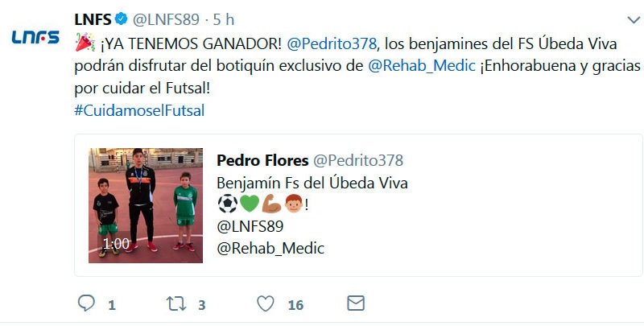Image resolution: width=644 pixels, height=326 pixels.
Task: Click the LNFS display name
Action: pos(93,19)
